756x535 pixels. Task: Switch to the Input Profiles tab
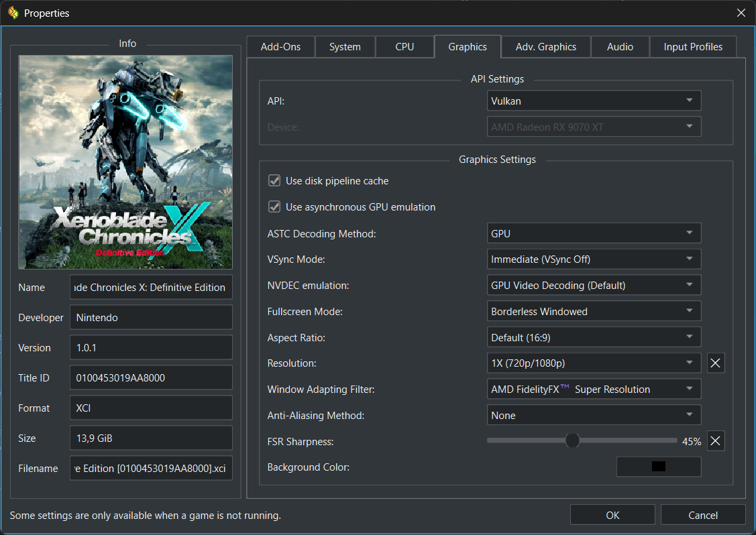pos(693,47)
